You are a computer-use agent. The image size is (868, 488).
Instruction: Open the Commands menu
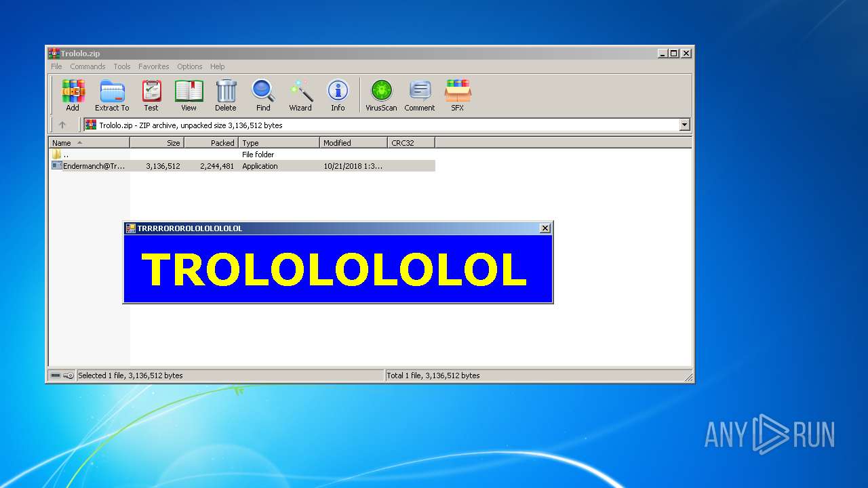87,66
